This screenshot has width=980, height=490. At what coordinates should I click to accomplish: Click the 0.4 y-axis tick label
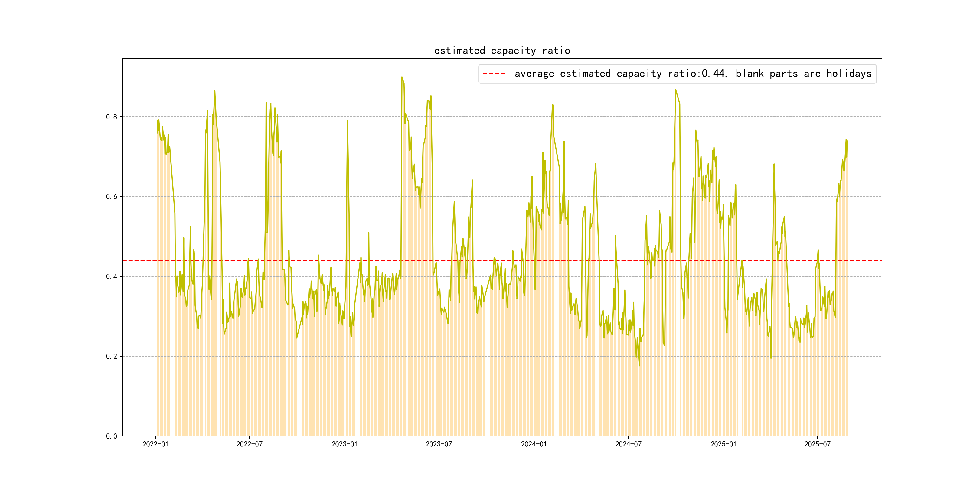click(x=112, y=276)
